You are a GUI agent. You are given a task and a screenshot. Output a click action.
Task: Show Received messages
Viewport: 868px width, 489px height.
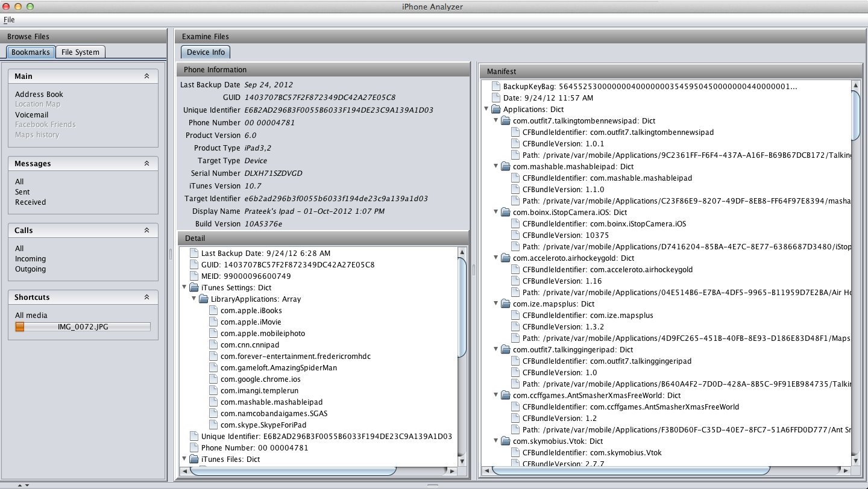(31, 202)
